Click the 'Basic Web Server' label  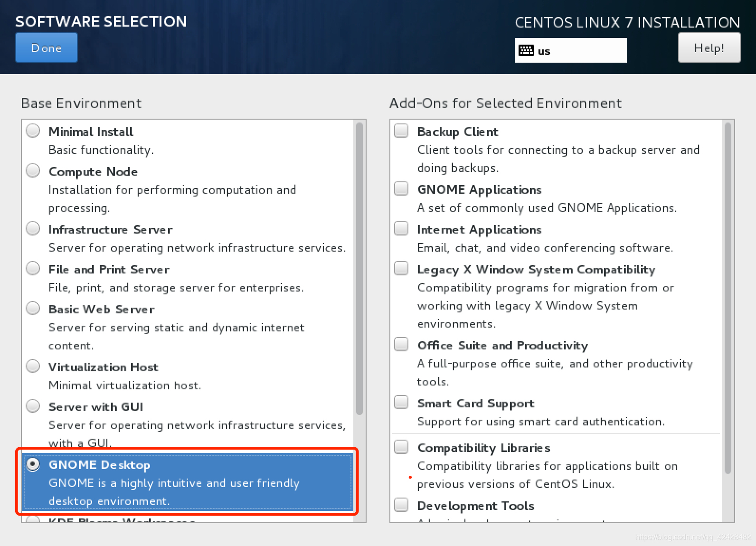(102, 309)
